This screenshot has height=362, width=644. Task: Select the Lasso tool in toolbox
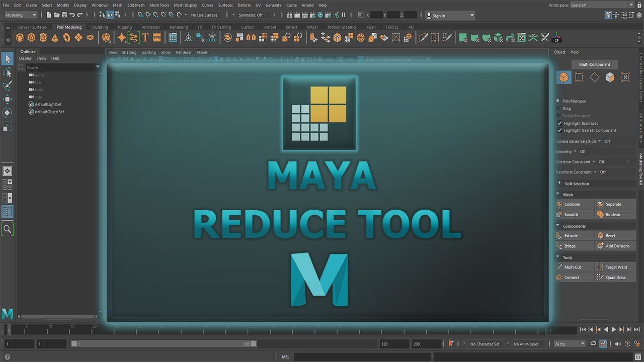pyautogui.click(x=7, y=72)
